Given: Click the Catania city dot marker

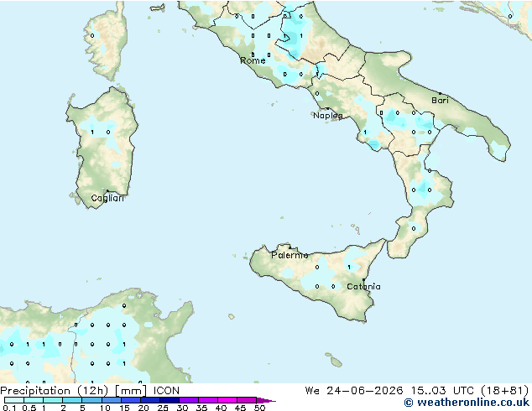Looking at the screenshot, I should (363, 280).
